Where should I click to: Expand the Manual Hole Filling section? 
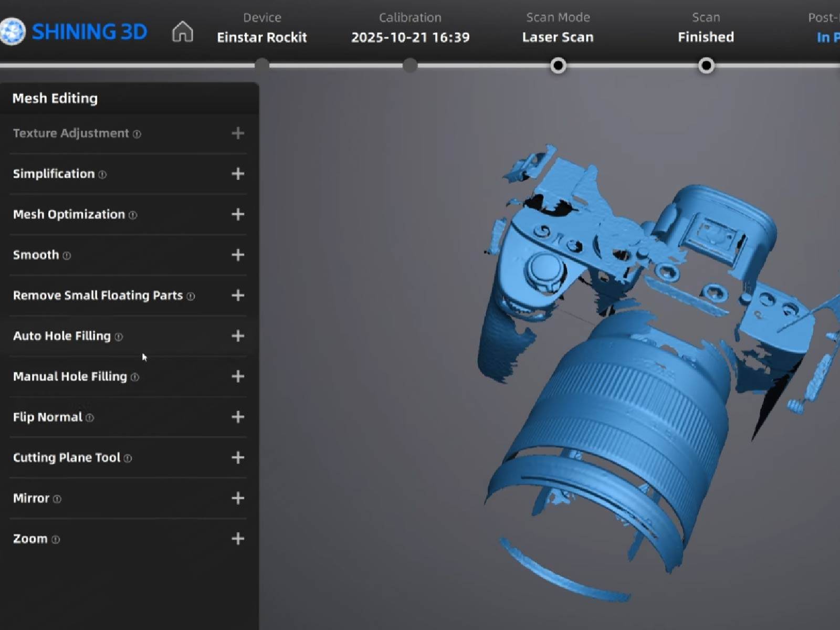(x=238, y=376)
